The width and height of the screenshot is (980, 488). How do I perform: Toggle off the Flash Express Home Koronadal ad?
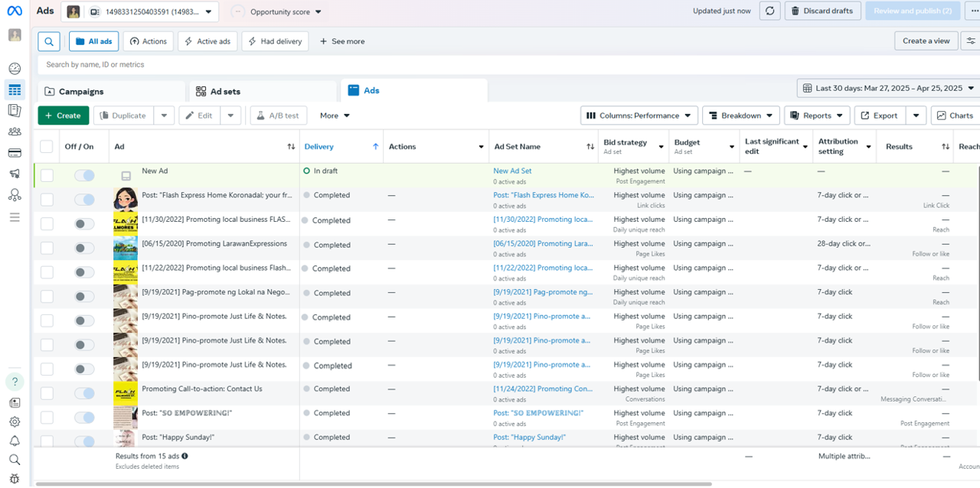point(84,200)
